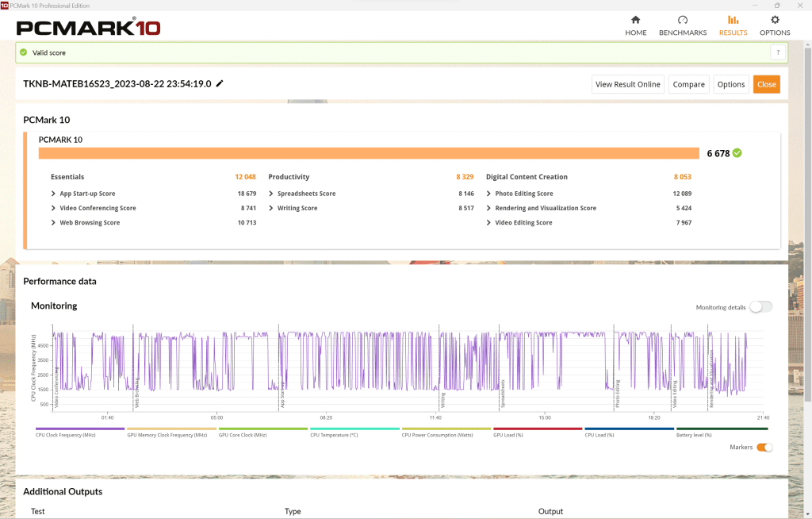Expand the Web Browsing Score row
This screenshot has width=812, height=519.
point(53,222)
